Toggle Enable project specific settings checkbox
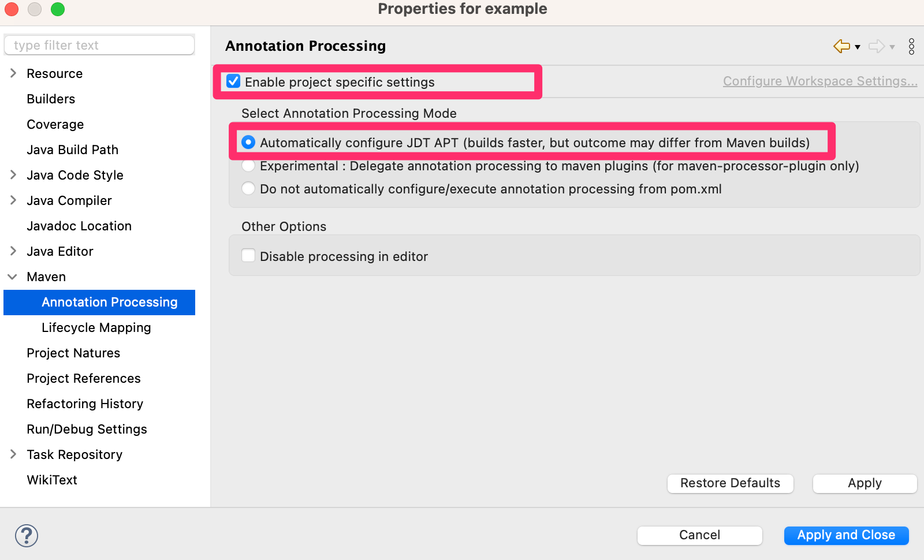Viewport: 924px width, 560px height. 234,81
